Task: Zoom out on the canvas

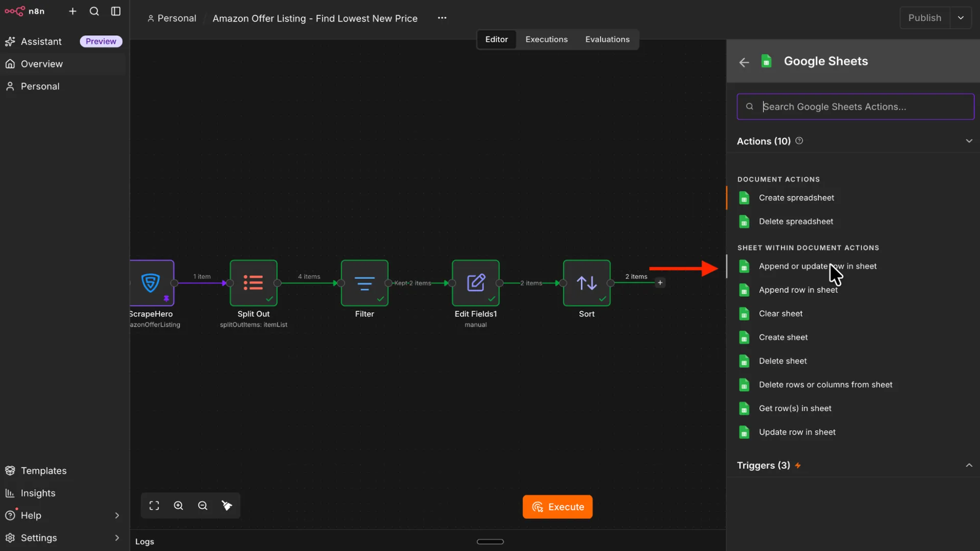Action: [203, 506]
